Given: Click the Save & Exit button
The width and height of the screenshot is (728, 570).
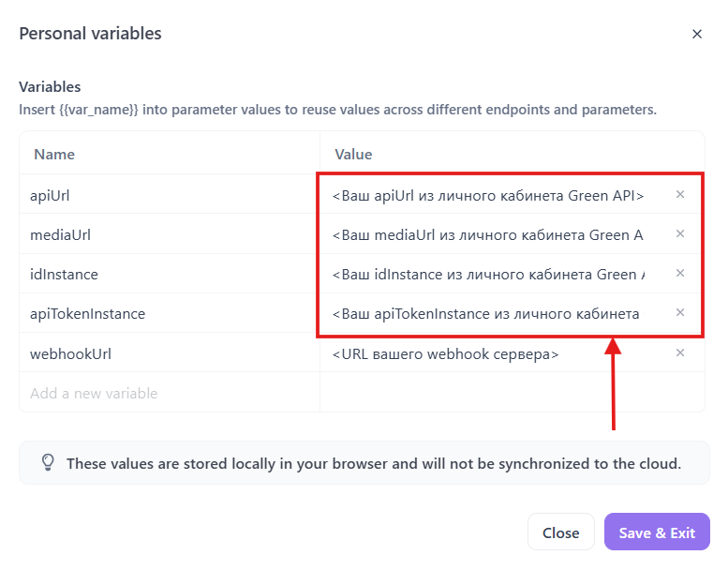Looking at the screenshot, I should pyautogui.click(x=657, y=532).
